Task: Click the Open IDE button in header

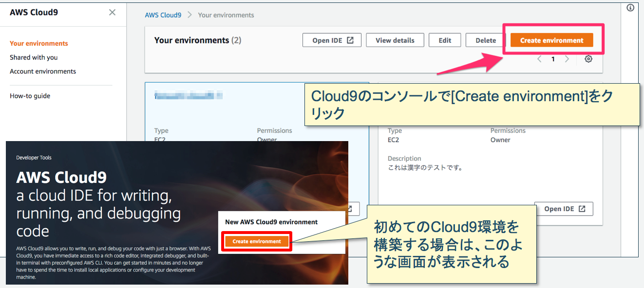Action: [x=332, y=40]
